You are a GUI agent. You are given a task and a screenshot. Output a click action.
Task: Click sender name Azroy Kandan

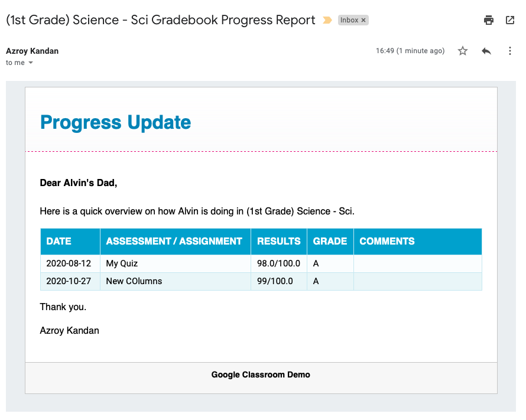pyautogui.click(x=32, y=51)
